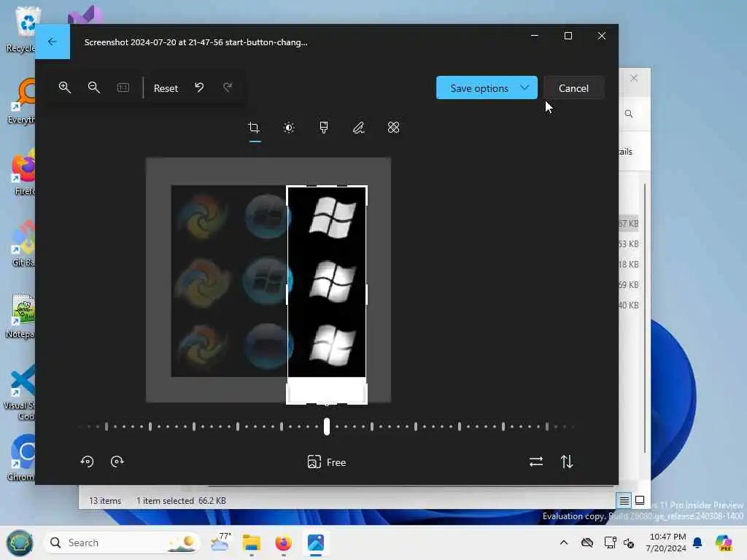This screenshot has height=560, width=747.
Task: Open the Adjustment brightness tab
Action: click(x=289, y=128)
